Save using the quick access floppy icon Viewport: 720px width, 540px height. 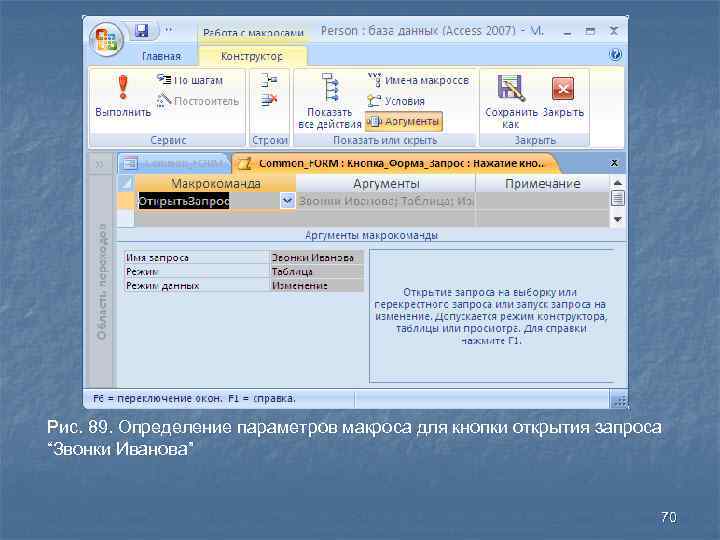click(x=142, y=31)
